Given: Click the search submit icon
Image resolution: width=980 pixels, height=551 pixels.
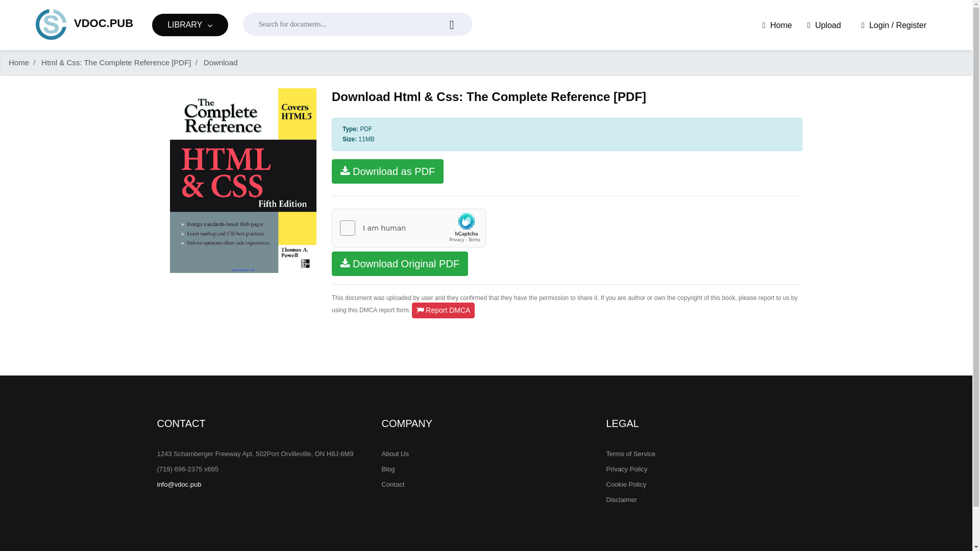Looking at the screenshot, I should 452,25.
